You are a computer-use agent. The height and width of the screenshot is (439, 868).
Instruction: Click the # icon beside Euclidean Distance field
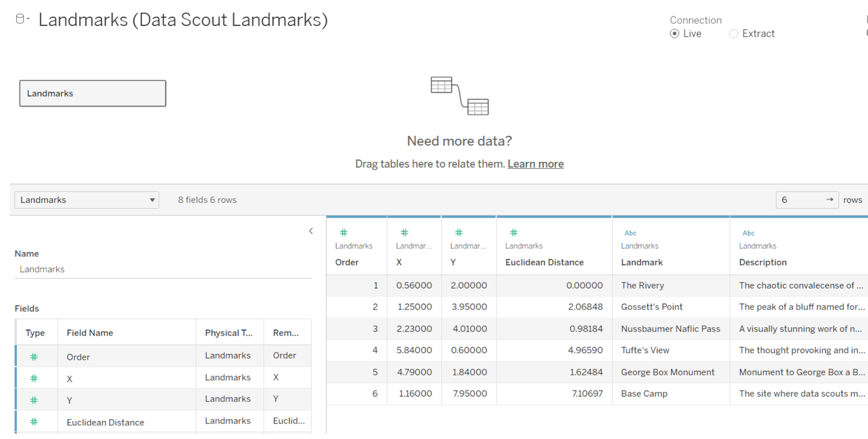pos(35,421)
